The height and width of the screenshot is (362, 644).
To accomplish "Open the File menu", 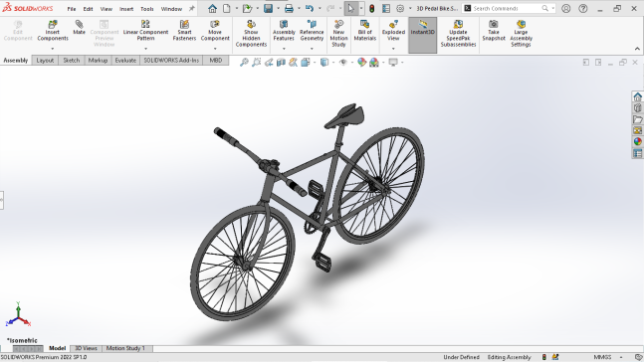I will pyautogui.click(x=72, y=9).
